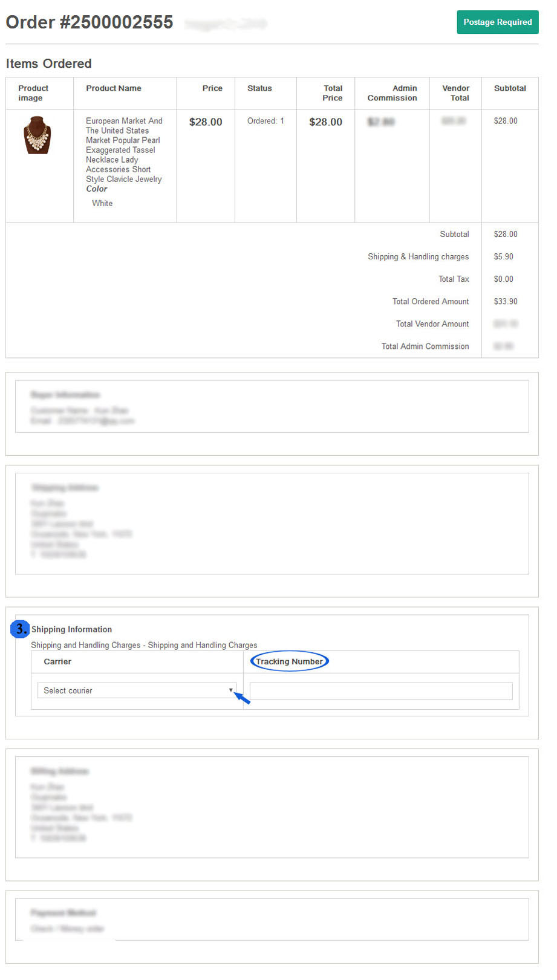Click the Total Ordered Amount value $33.90

[x=505, y=301]
